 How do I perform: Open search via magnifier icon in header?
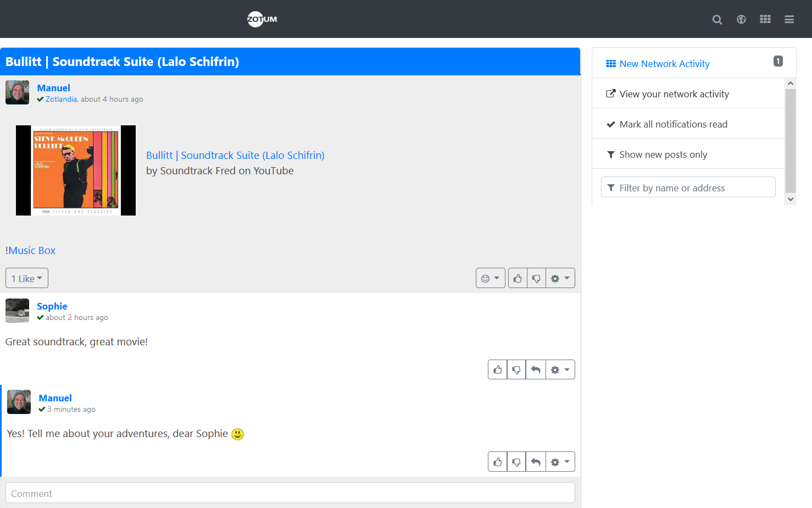pyautogui.click(x=717, y=20)
